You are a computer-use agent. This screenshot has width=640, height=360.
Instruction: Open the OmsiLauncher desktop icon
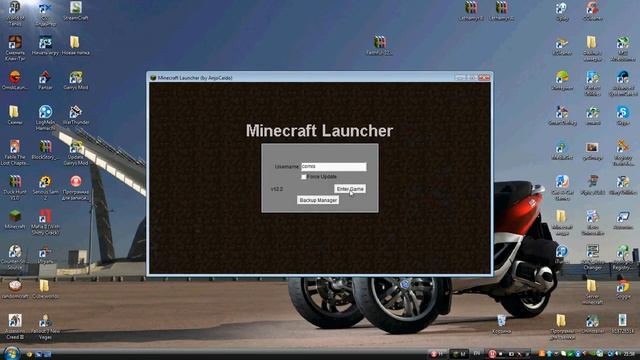tap(15, 80)
